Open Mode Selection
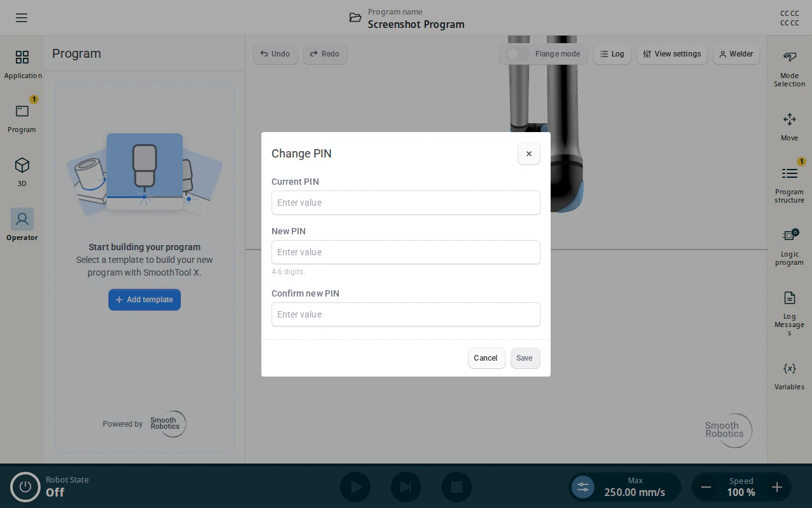The height and width of the screenshot is (508, 812). click(x=789, y=69)
